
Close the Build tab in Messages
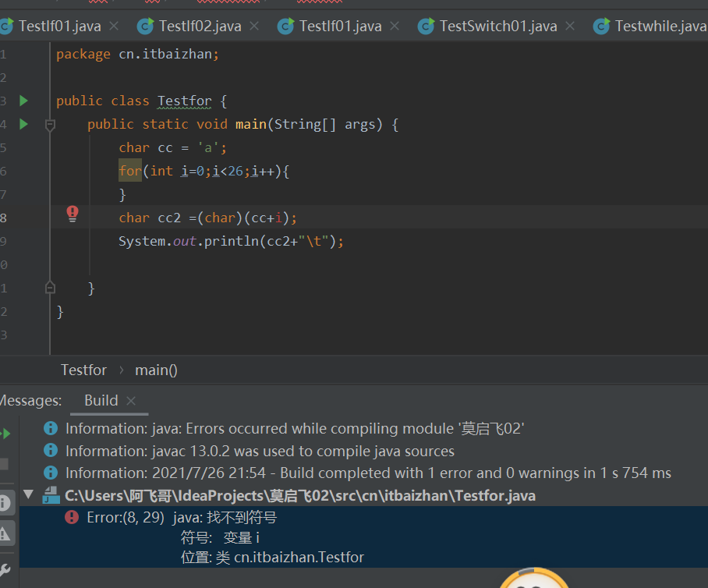131,401
